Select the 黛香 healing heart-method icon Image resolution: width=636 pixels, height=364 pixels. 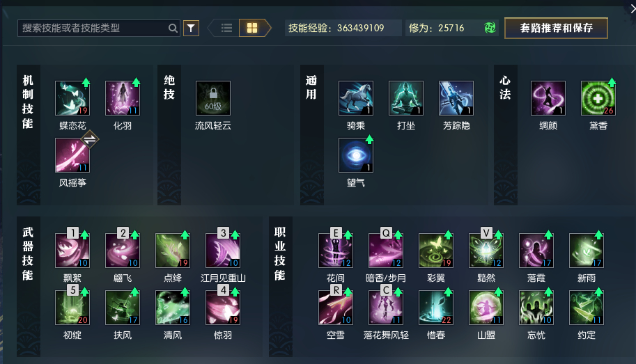point(598,98)
